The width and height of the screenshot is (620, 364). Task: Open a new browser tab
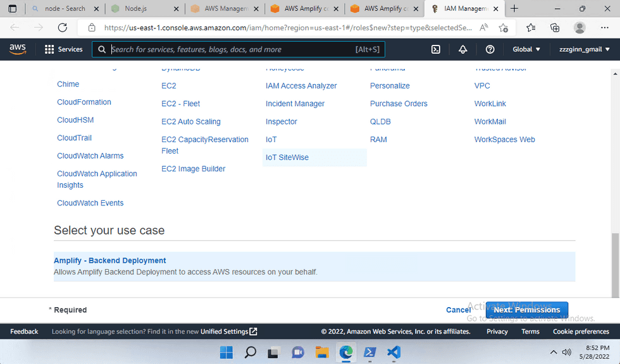514,8
